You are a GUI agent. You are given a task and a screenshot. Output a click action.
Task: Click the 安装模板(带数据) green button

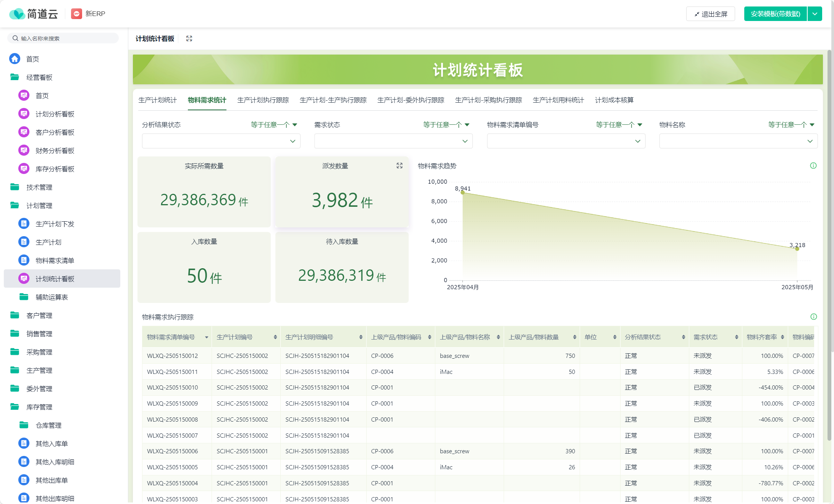[x=775, y=13]
